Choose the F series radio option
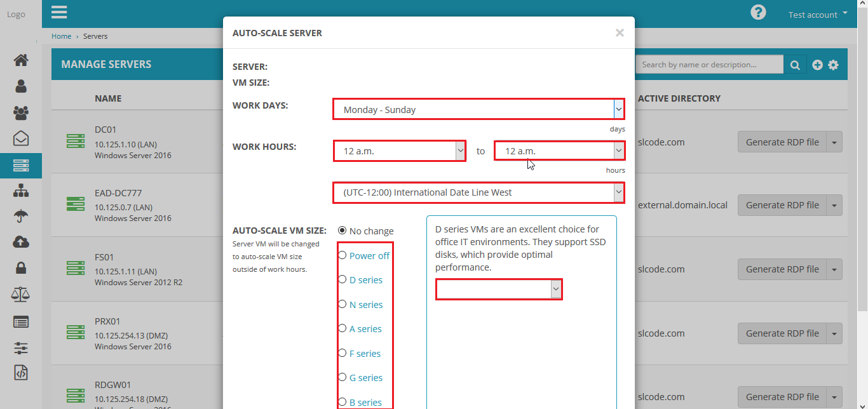This screenshot has width=868, height=409. (x=342, y=353)
